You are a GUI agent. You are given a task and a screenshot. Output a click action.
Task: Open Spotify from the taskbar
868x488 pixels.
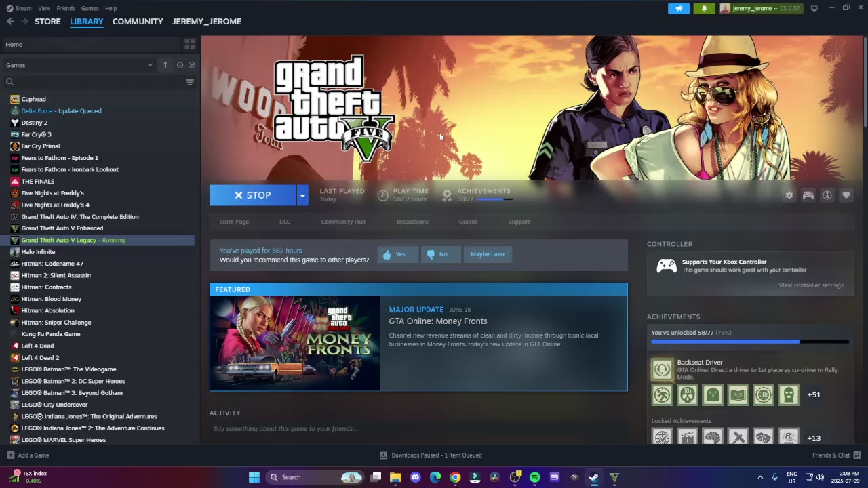(534, 477)
